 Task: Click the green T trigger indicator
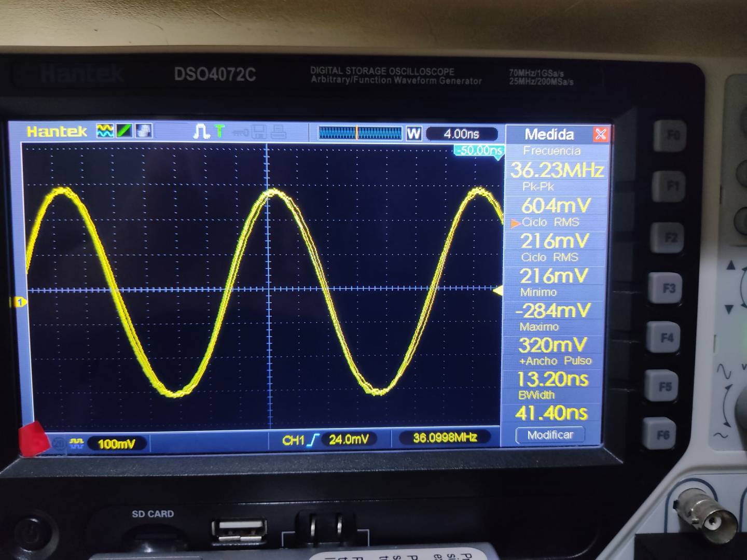click(220, 131)
